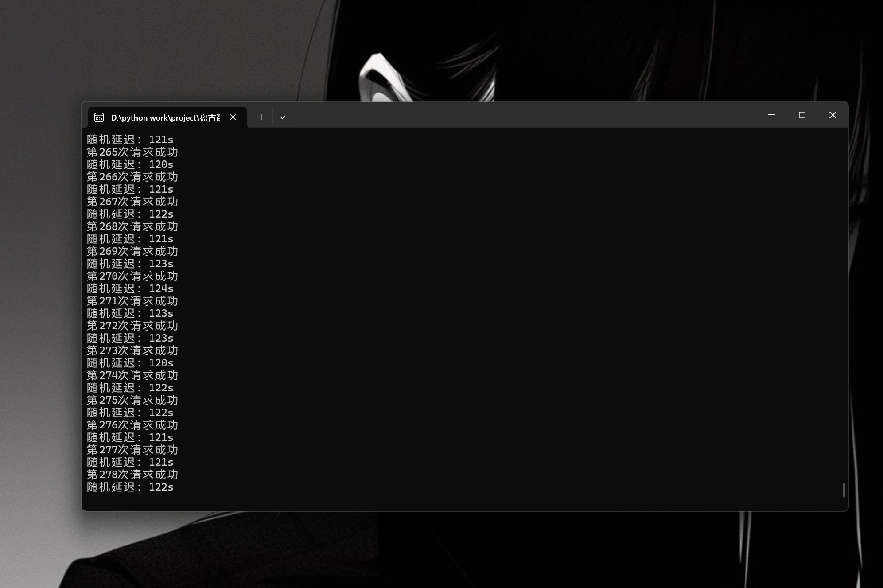Click the line '第278次请求成功'

[132, 475]
